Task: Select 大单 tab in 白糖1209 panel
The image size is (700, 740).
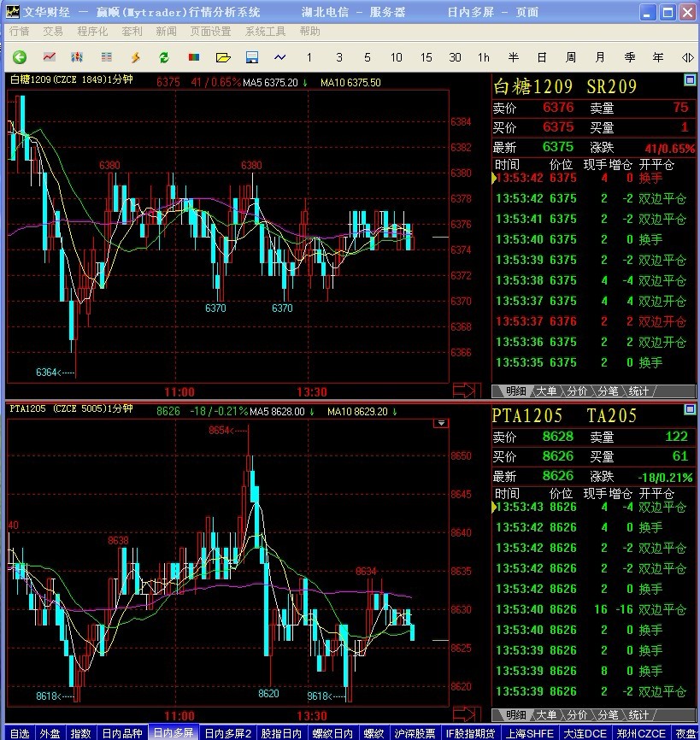Action: (547, 391)
